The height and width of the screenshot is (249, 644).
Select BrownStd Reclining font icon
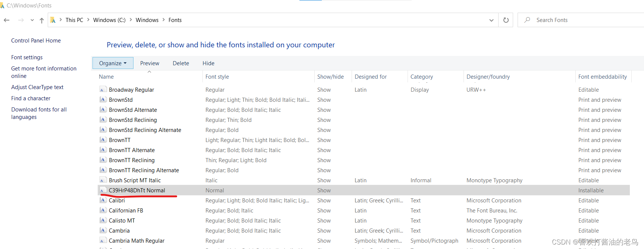click(x=103, y=120)
